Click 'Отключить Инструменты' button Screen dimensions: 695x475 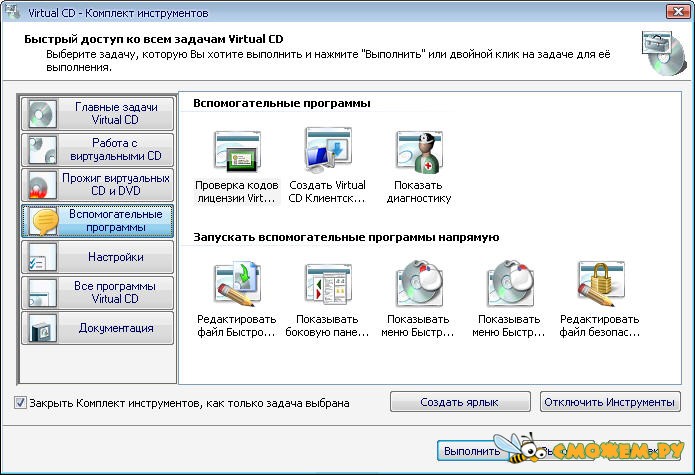click(610, 402)
